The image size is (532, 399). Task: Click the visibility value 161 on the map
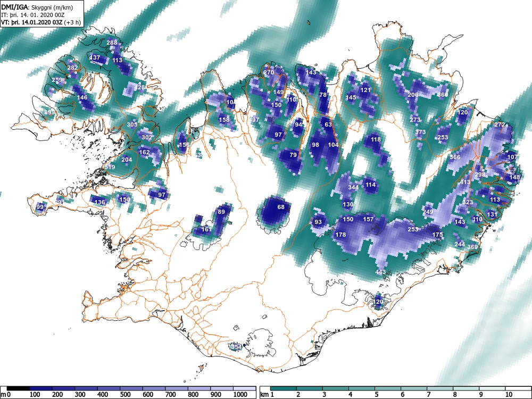point(206,229)
